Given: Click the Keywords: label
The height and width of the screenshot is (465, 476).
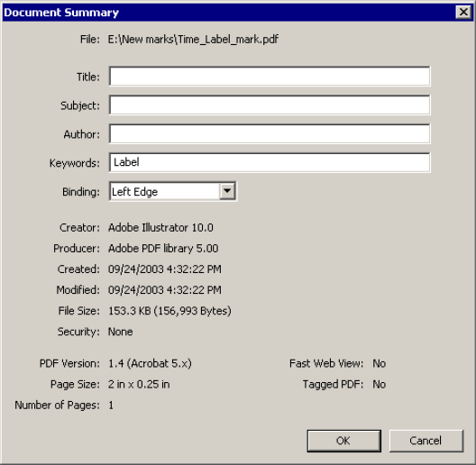Looking at the screenshot, I should pyautogui.click(x=75, y=163).
